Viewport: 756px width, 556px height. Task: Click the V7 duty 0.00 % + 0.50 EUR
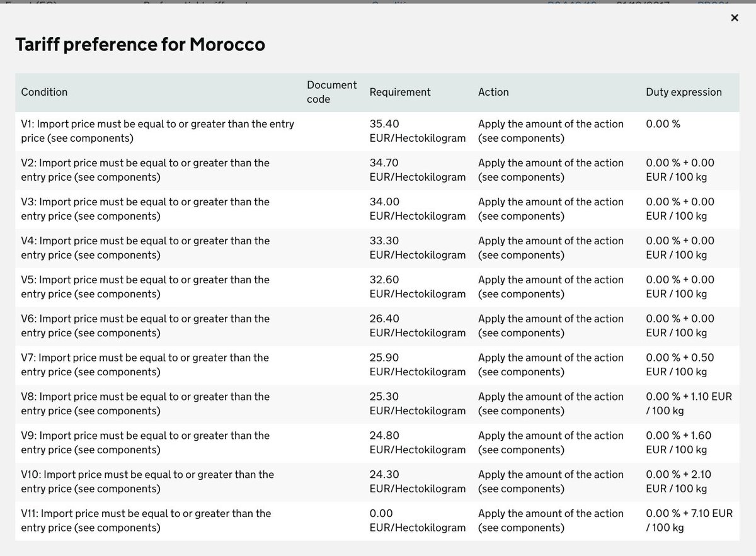point(680,365)
